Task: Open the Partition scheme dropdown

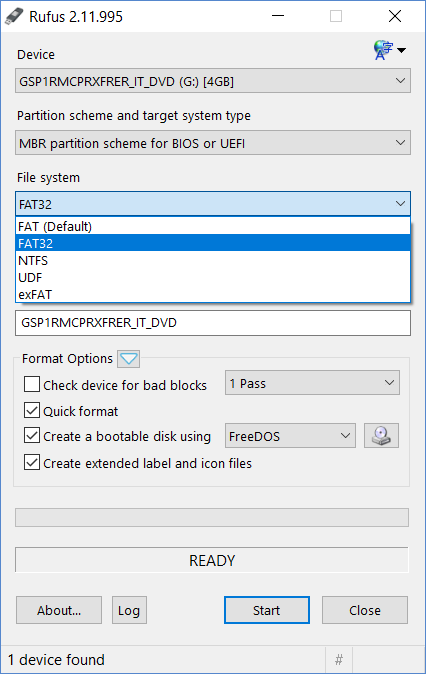Action: [x=213, y=143]
